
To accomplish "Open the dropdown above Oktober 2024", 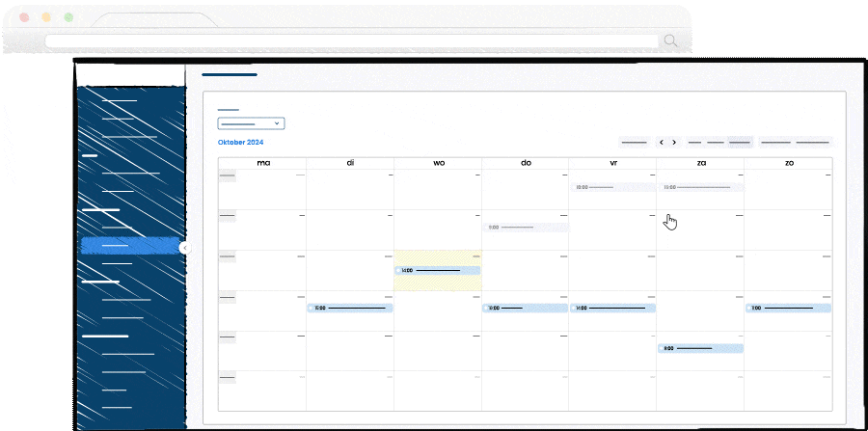I will pos(252,123).
